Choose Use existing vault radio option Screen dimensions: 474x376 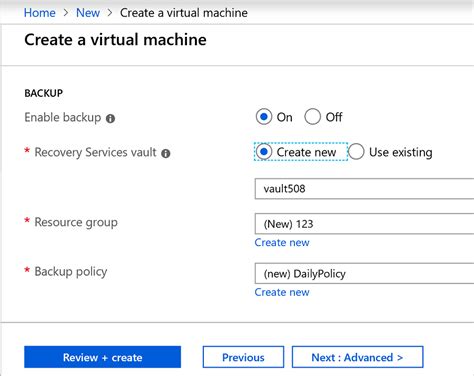356,152
